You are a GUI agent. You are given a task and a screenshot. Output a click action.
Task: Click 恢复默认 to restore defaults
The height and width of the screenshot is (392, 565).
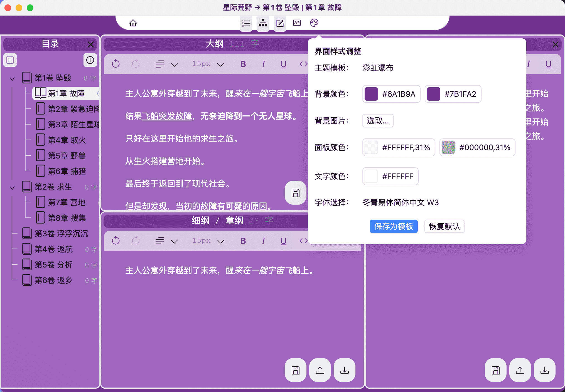point(444,226)
